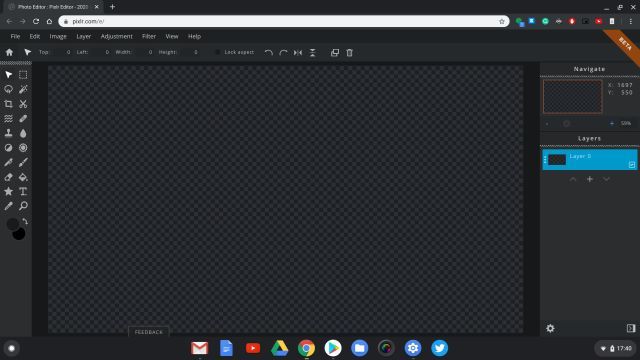
Task: Select the Crop tool
Action: point(8,104)
